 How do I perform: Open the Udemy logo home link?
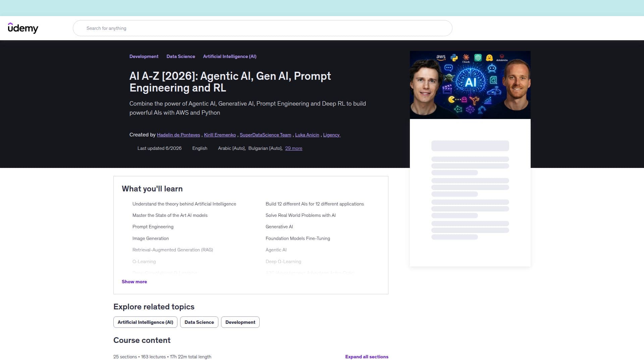point(23,28)
